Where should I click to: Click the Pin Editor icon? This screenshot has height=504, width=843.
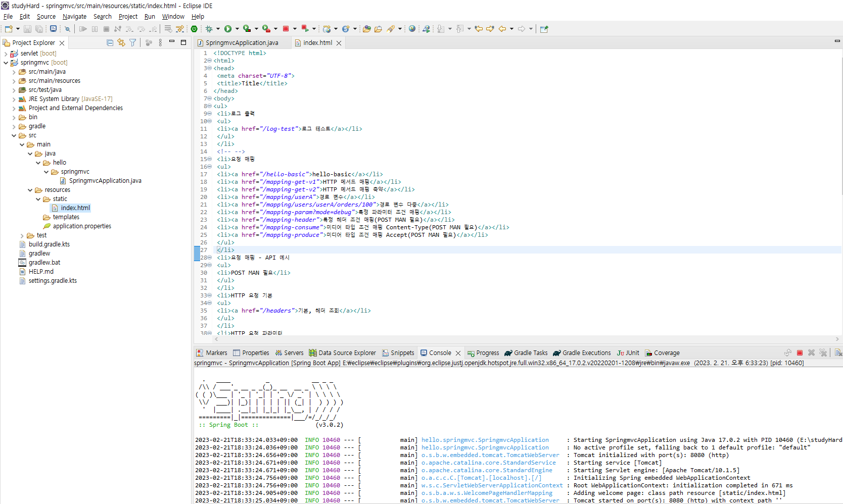click(x=544, y=29)
